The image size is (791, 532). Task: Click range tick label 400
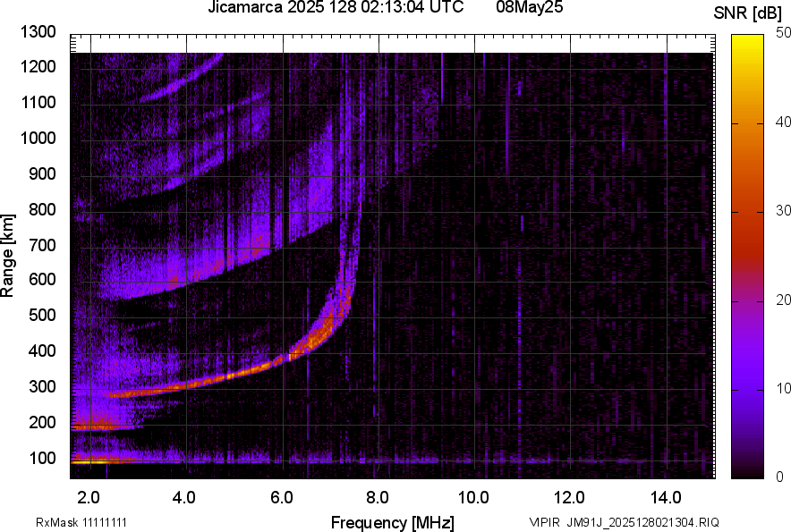pyautogui.click(x=42, y=350)
